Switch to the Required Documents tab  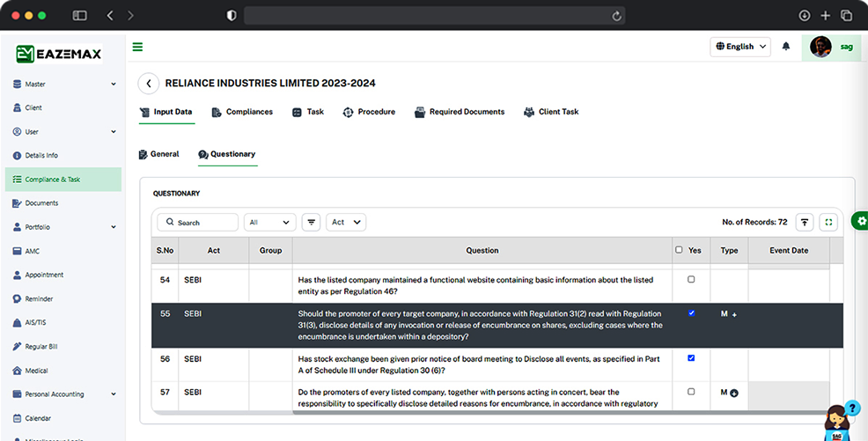pyautogui.click(x=460, y=113)
